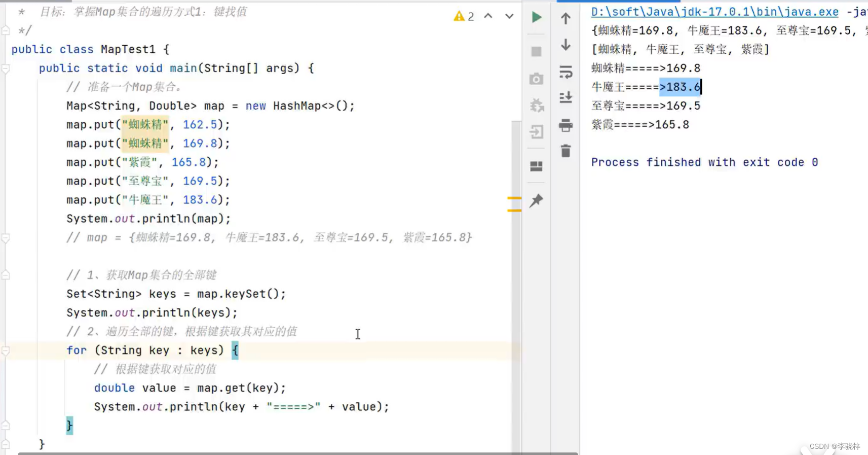Click value 165.8 in 紫霞 put call
Viewport: 868px width, 455px height.
pyautogui.click(x=188, y=162)
